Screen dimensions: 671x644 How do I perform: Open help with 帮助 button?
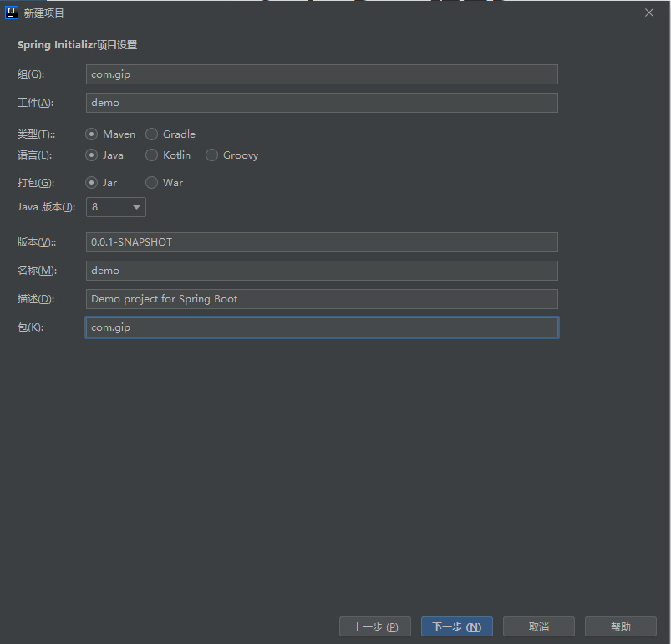coord(620,626)
